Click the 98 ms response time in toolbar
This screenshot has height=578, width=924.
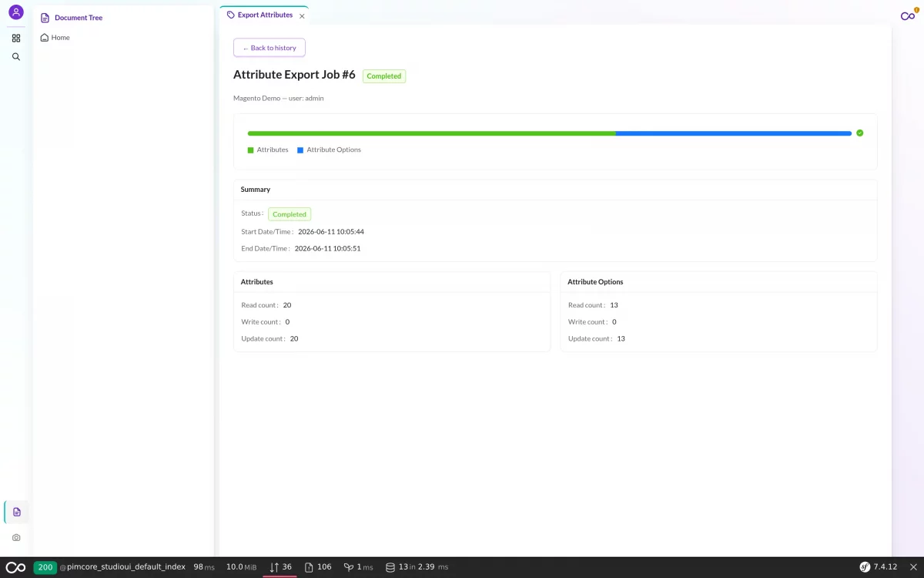point(204,567)
